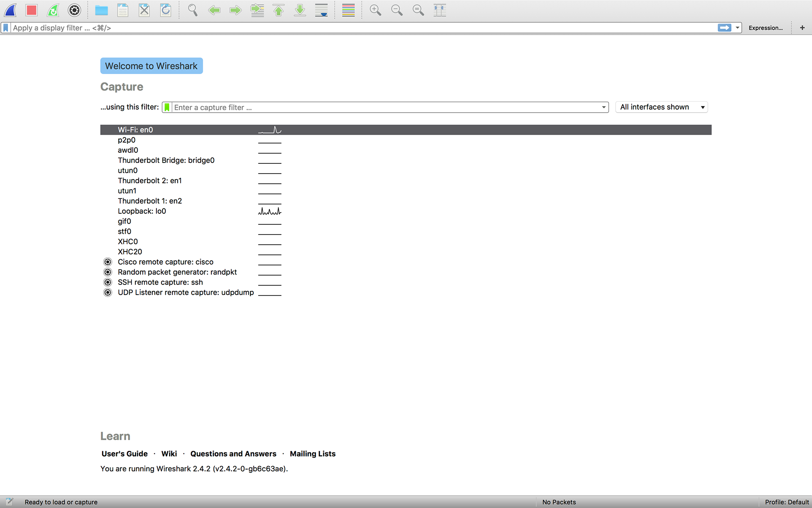Select the XHC0 interface
Viewport: 812px width, 508px height.
tap(406, 241)
